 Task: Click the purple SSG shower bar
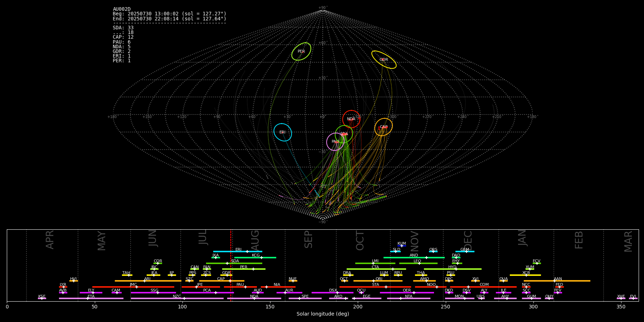coord(153,293)
